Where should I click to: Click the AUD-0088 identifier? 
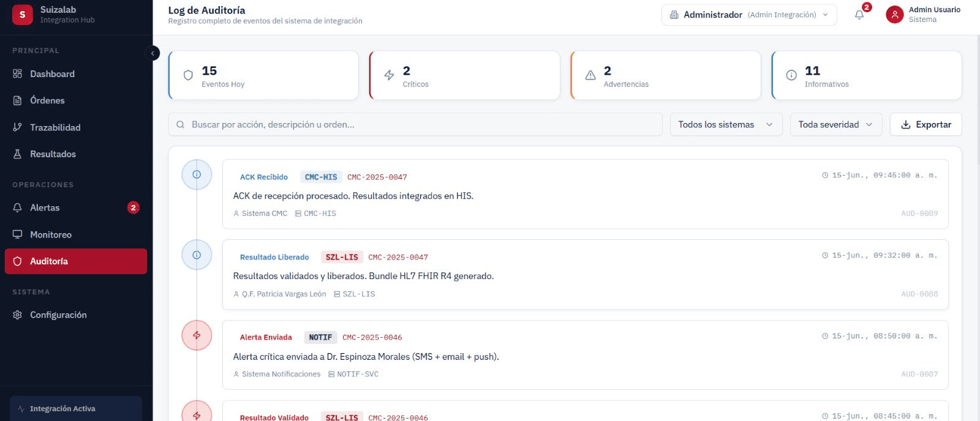919,294
